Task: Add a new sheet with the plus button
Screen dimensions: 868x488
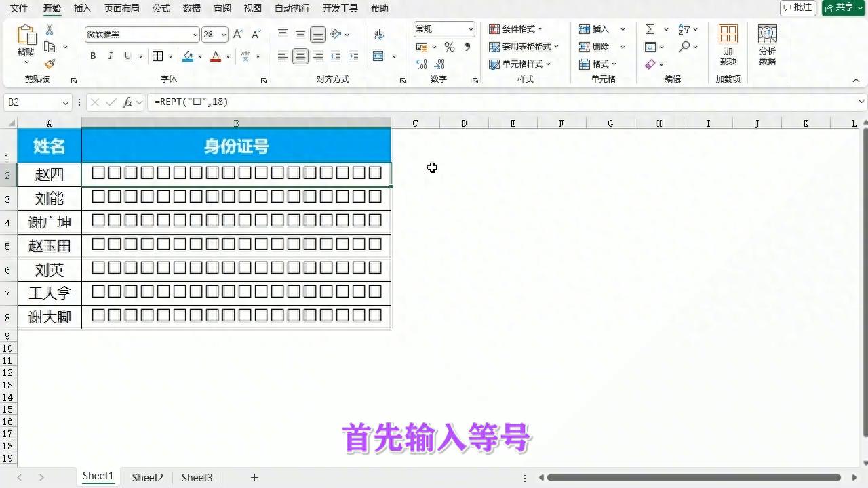Action: click(x=254, y=477)
